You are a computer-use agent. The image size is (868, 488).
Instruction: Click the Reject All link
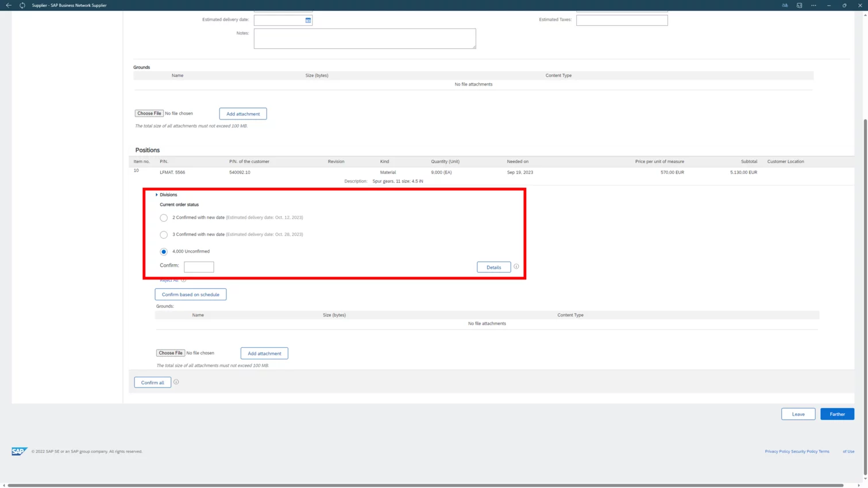pos(169,280)
